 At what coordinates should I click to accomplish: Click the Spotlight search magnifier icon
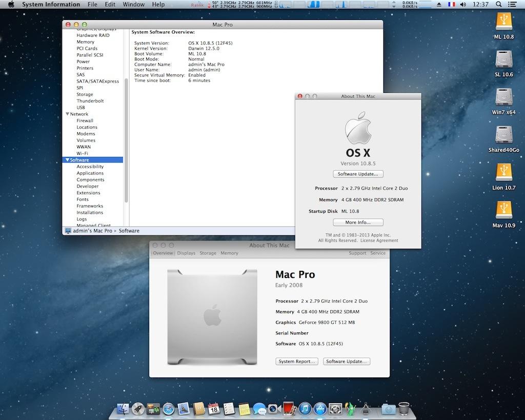(x=498, y=4)
